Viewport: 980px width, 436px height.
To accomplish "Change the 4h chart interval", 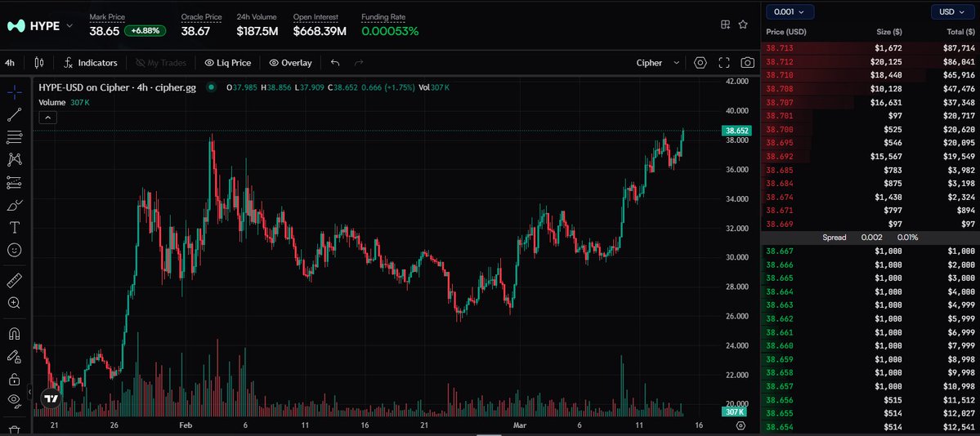I will pyautogui.click(x=10, y=63).
